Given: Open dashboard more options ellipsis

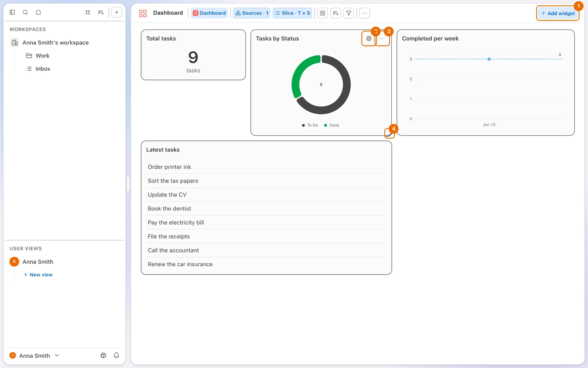Looking at the screenshot, I should (x=365, y=13).
